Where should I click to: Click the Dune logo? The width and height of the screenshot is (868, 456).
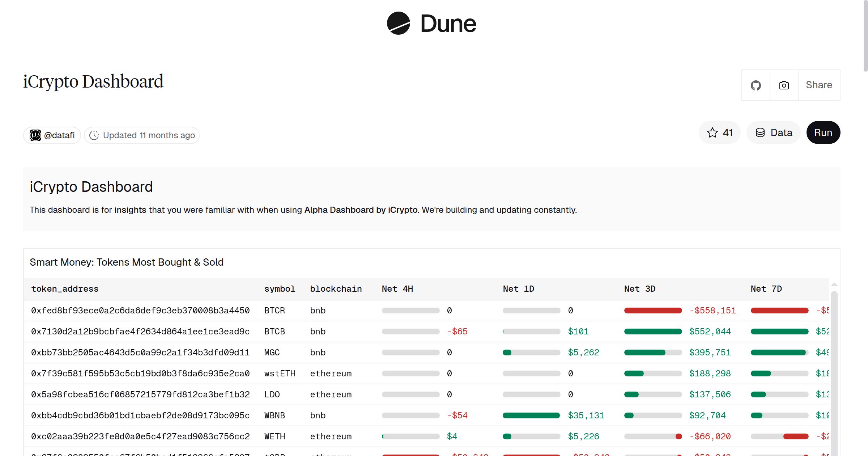tap(431, 23)
